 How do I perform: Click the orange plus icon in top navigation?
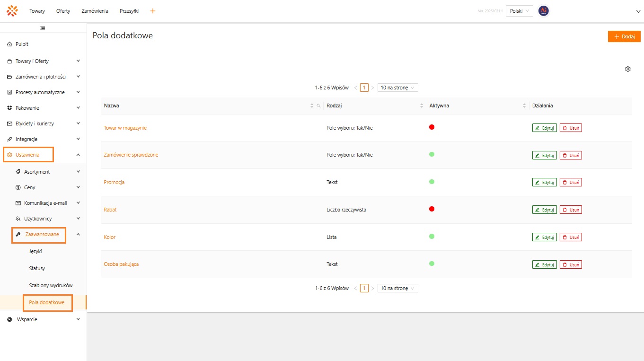click(x=152, y=11)
